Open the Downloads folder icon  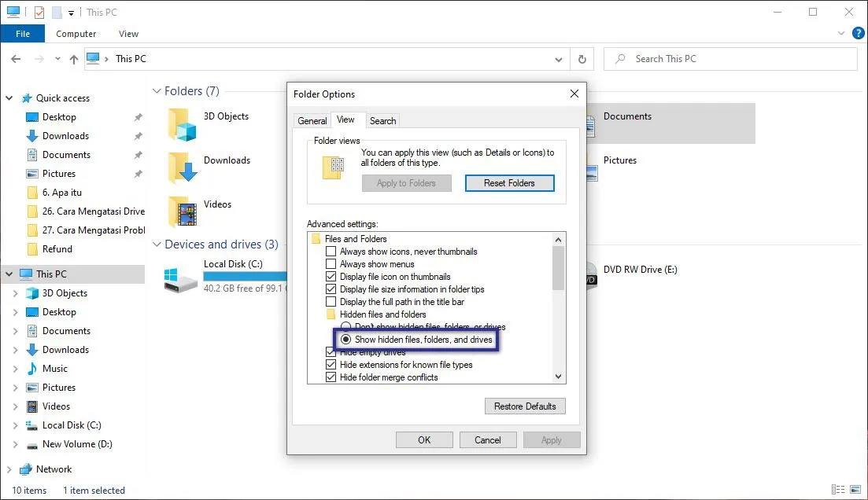point(183,167)
